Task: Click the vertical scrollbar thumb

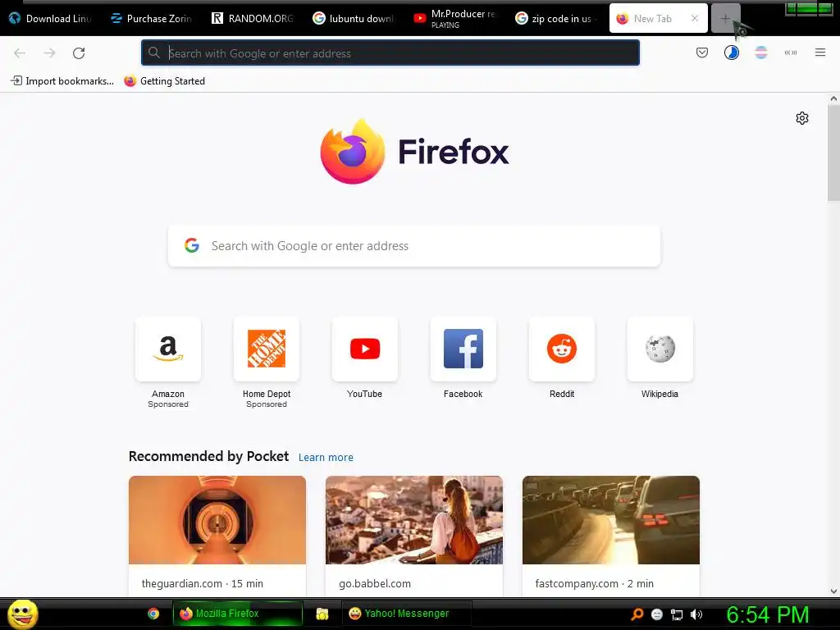Action: pos(833,153)
